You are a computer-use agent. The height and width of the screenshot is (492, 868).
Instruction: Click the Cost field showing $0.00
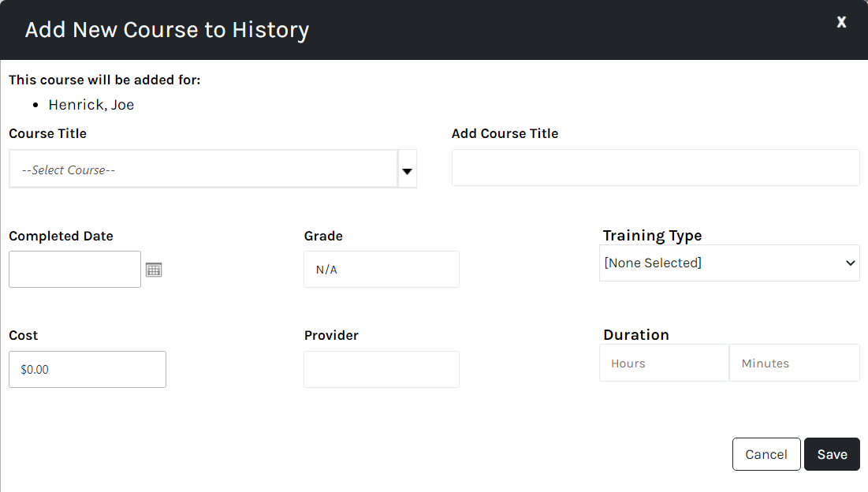[x=88, y=369]
